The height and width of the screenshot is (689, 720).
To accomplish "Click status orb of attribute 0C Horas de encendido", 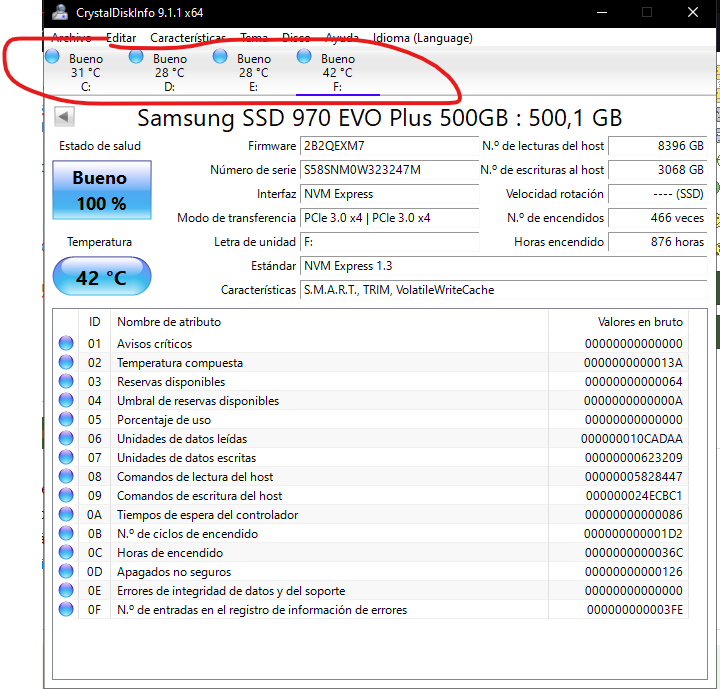I will 66,552.
